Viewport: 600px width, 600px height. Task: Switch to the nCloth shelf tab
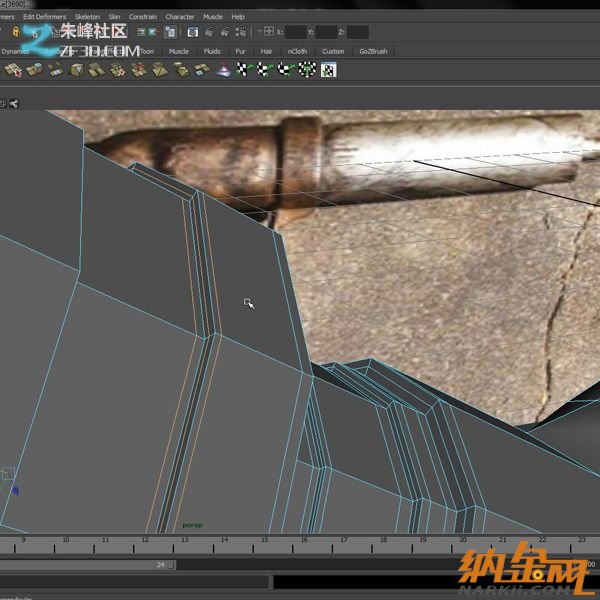pos(297,51)
